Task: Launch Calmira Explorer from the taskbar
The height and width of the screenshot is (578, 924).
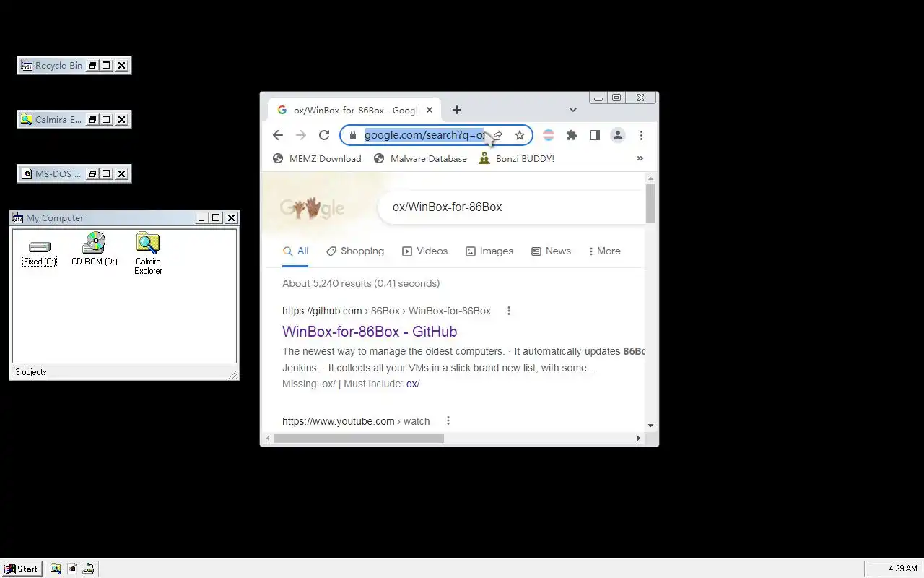Action: [x=56, y=569]
